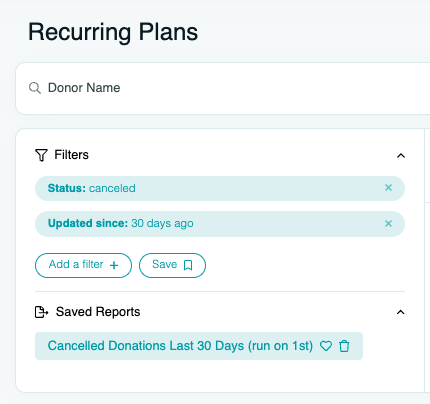Favorite the saved report with the heart icon
Screen dimensions: 430x404
pos(326,346)
